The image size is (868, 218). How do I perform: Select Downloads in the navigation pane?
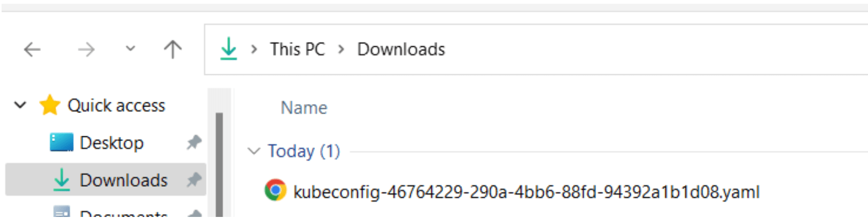pos(123,180)
